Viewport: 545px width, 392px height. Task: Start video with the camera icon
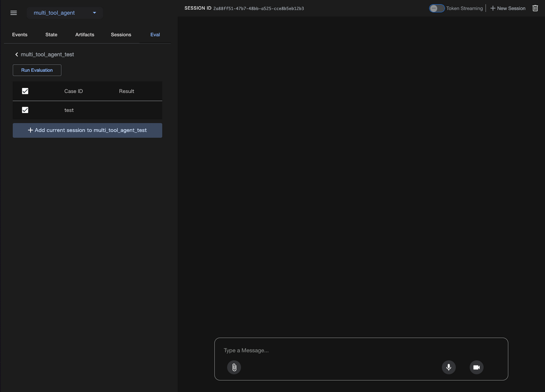tap(476, 367)
